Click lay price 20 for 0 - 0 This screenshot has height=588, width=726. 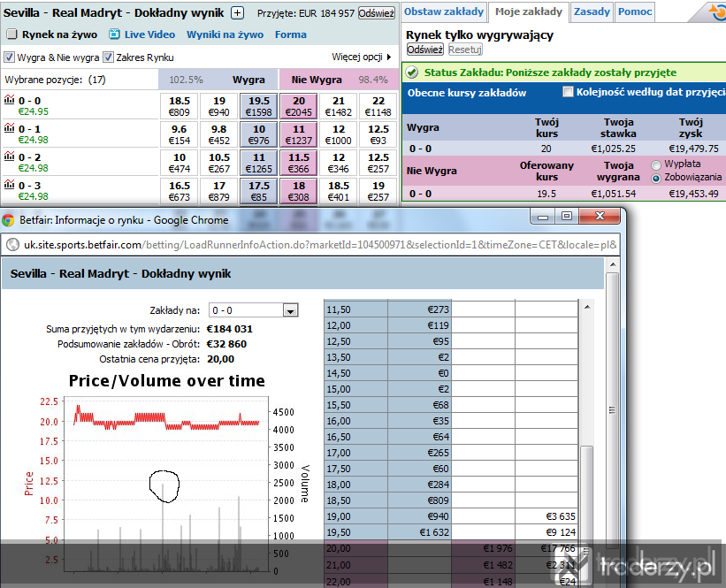coord(299,106)
